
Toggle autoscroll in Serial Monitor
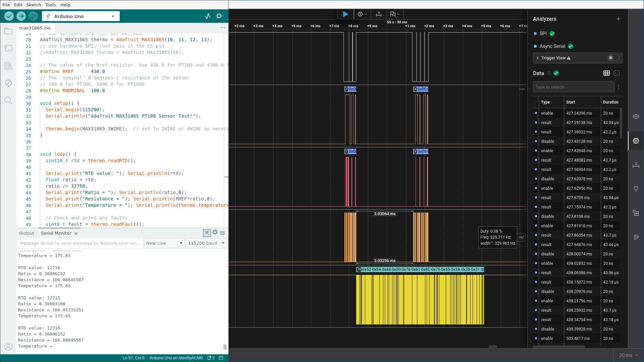(x=207, y=233)
